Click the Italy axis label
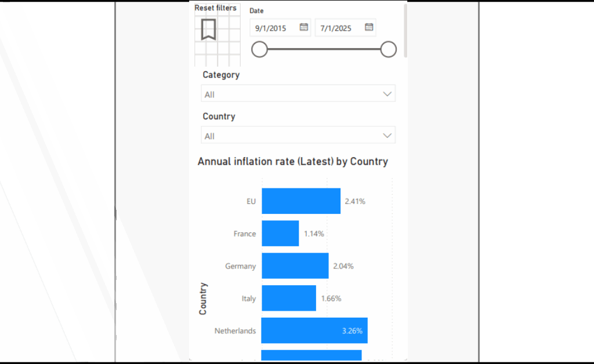The width and height of the screenshot is (594, 364). [x=248, y=298]
